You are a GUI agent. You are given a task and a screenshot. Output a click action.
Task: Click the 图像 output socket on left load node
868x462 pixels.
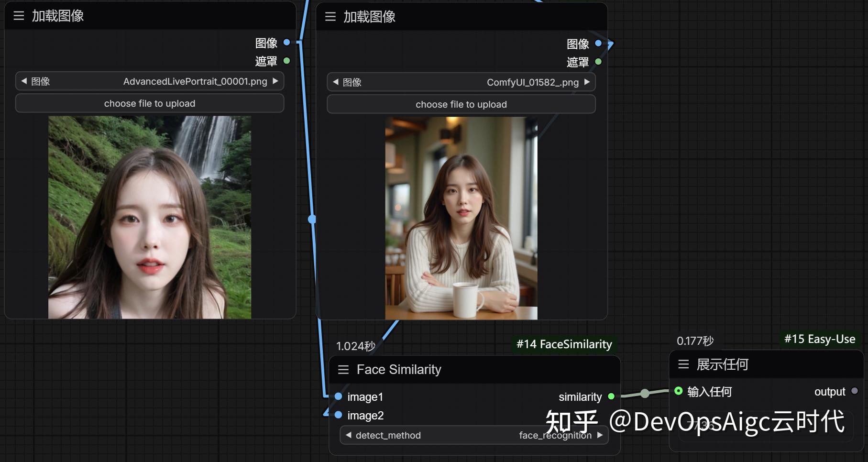[286, 43]
